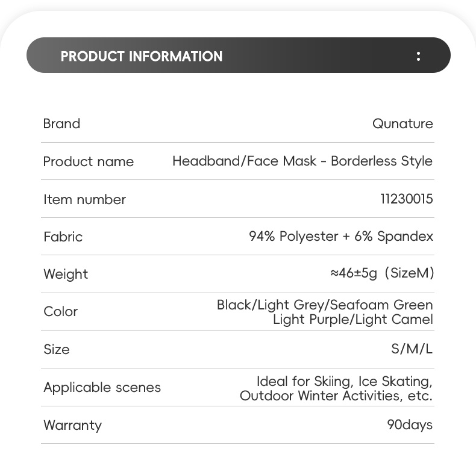This screenshot has height=475, width=476.
Task: Click the Qunature brand value
Action: (402, 123)
